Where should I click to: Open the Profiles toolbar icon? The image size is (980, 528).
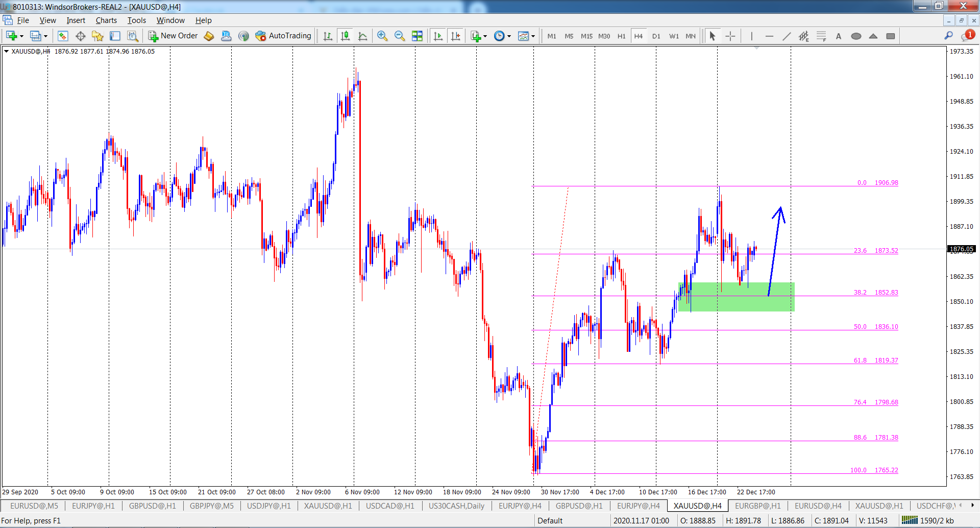tap(35, 36)
